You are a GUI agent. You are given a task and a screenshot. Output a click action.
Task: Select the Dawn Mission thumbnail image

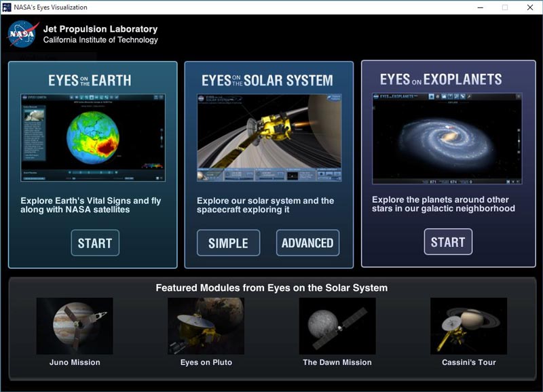(337, 326)
